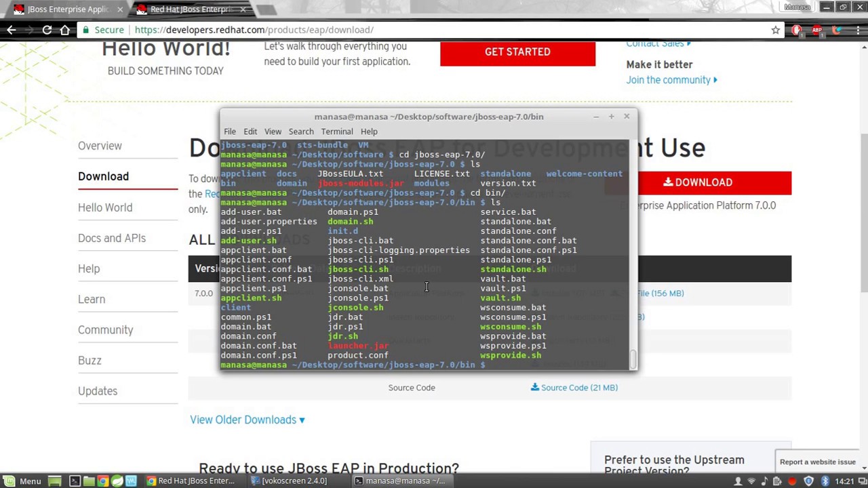The image size is (868, 488).
Task: Click the Secure padlock site info
Action: [x=104, y=30]
